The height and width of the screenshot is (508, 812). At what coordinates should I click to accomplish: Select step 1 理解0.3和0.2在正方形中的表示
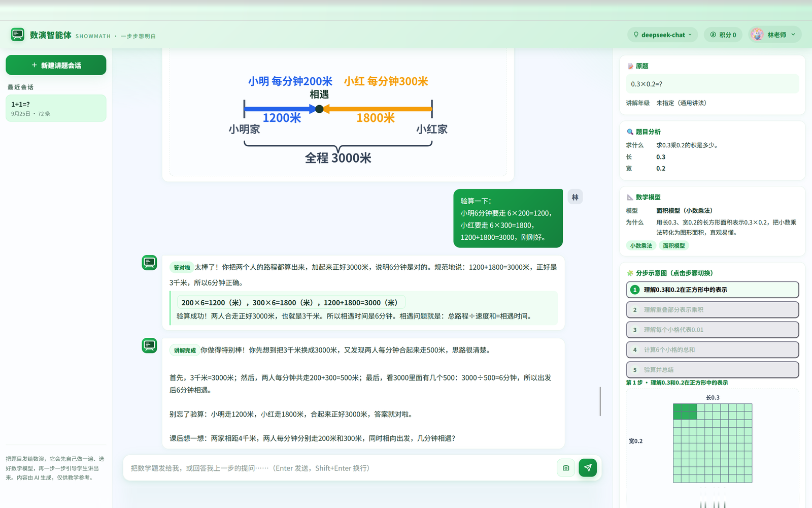click(x=713, y=290)
